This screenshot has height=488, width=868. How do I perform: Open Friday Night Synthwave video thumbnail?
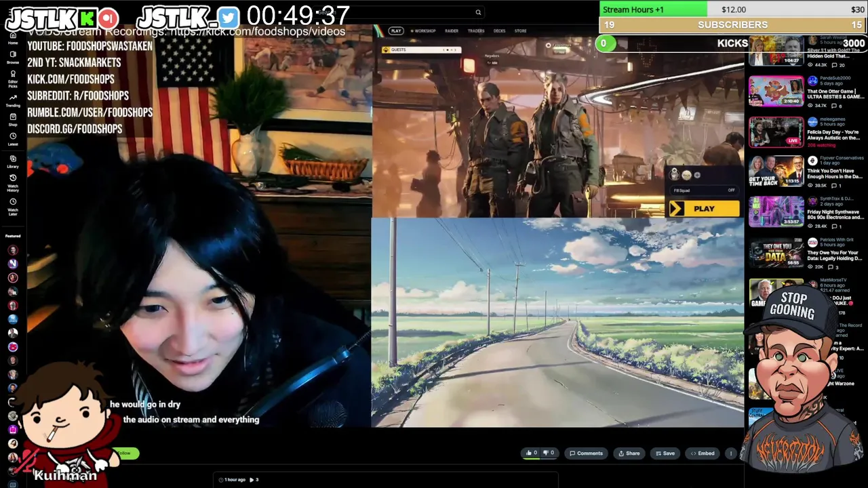pyautogui.click(x=776, y=211)
